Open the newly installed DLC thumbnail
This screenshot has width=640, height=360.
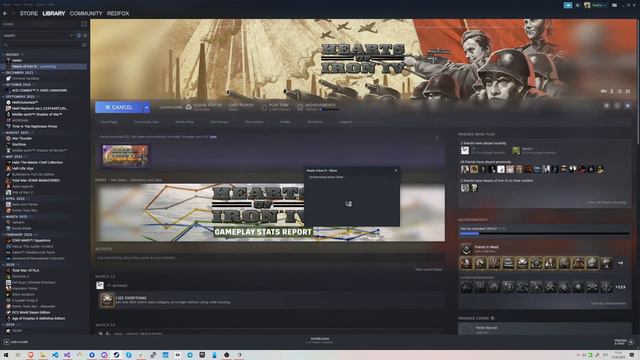point(125,156)
